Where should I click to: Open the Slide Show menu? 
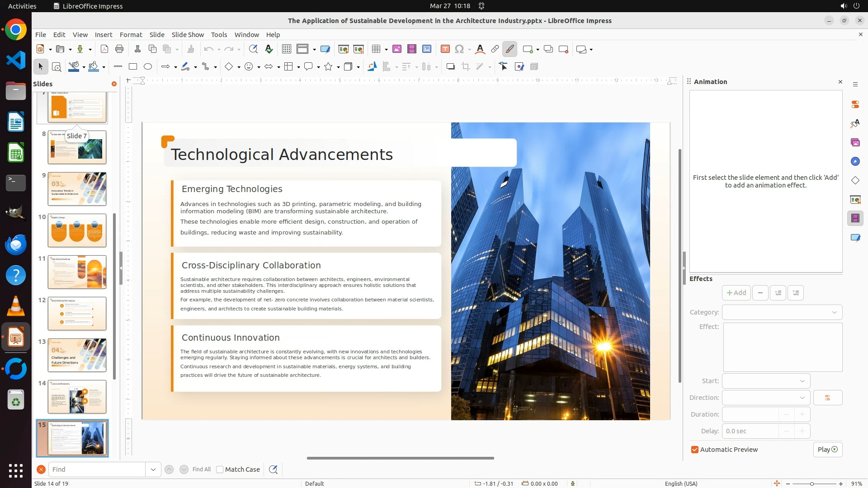point(188,35)
